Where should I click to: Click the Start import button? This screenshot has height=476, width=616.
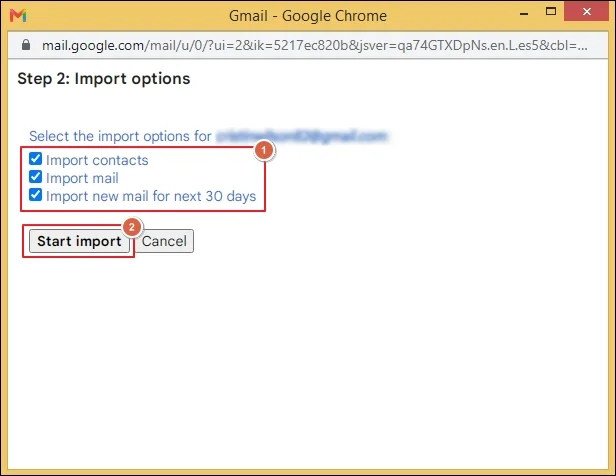(79, 241)
